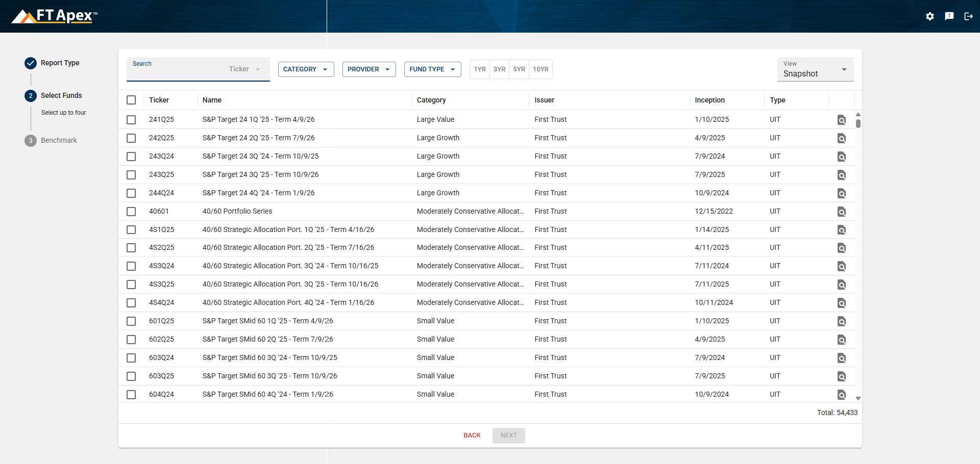Sort by the Name column header
The height and width of the screenshot is (464, 980).
[x=212, y=100]
